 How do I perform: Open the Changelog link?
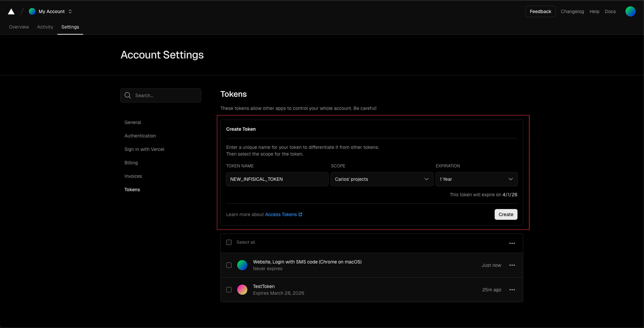pyautogui.click(x=572, y=11)
